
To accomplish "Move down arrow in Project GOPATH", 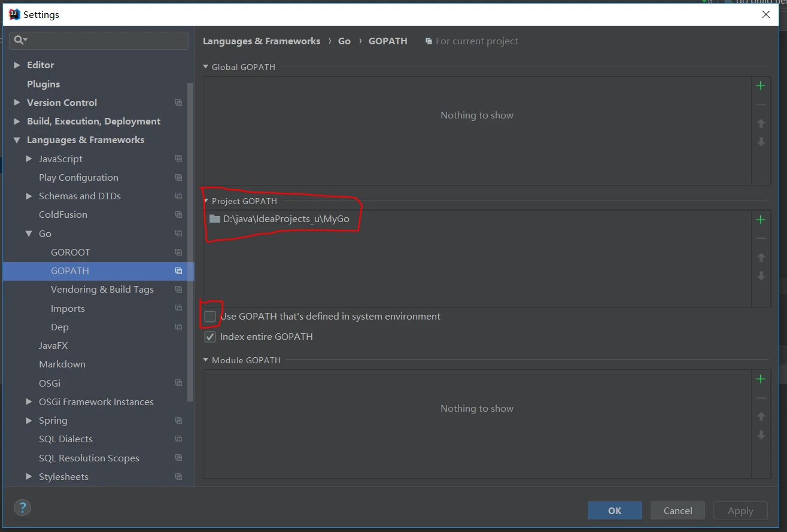I will tap(761, 276).
